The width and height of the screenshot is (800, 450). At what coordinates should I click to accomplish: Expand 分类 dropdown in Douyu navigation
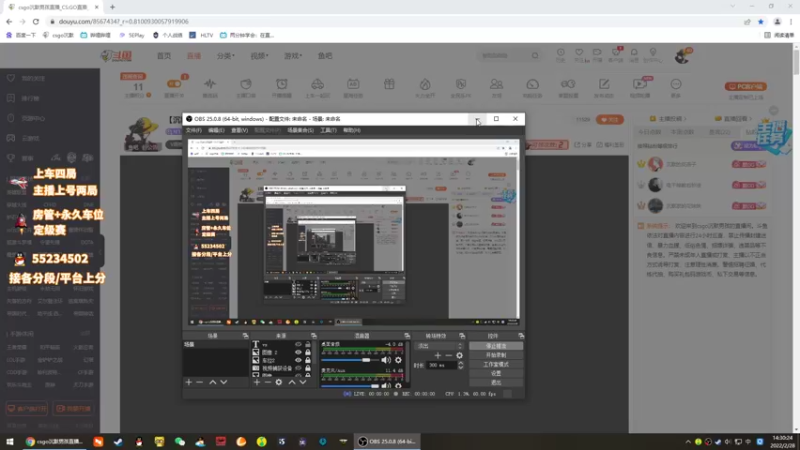pos(226,56)
